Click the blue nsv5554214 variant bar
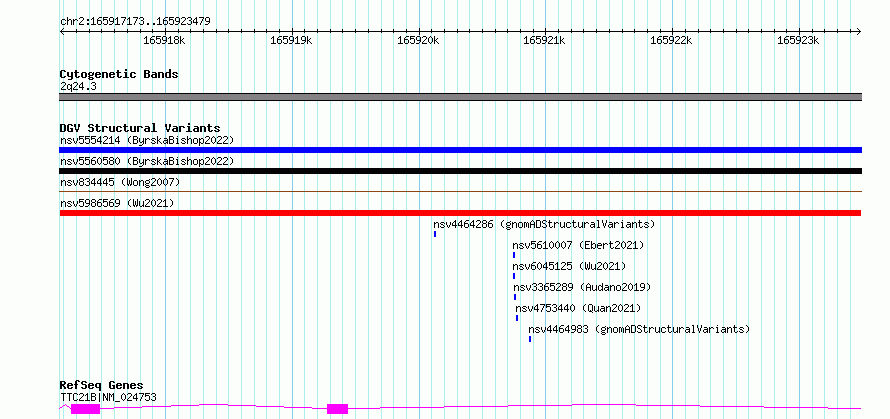Screen dimensions: 890x419 coord(460,150)
